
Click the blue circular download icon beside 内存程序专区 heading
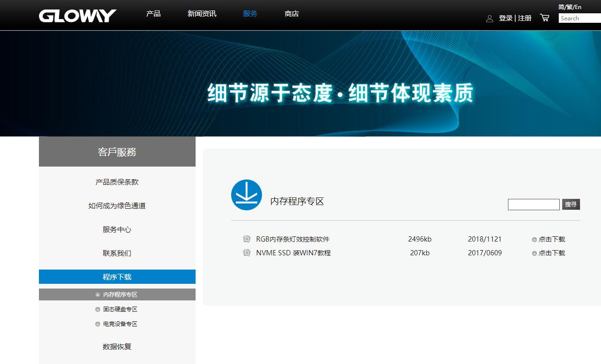pos(246,195)
